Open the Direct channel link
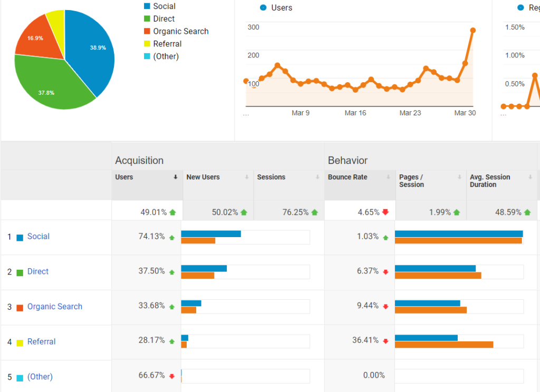This screenshot has width=540, height=392. coord(37,271)
